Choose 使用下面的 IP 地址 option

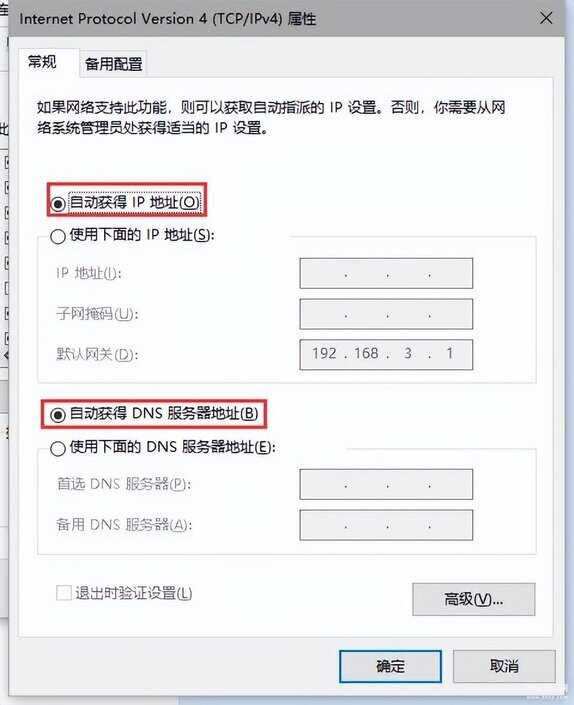(x=58, y=236)
